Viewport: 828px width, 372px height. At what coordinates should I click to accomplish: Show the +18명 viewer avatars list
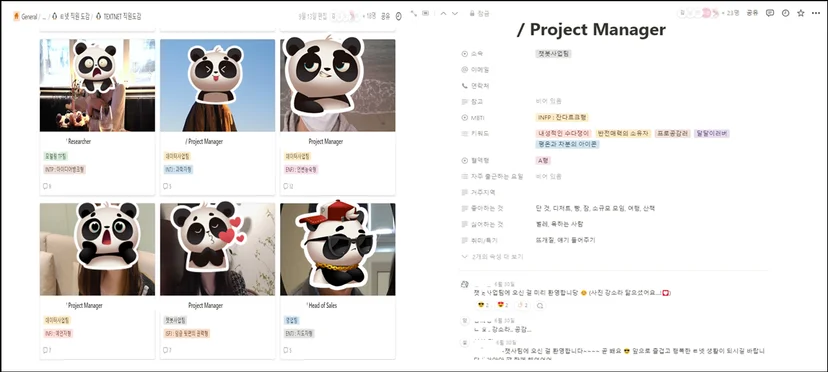353,16
